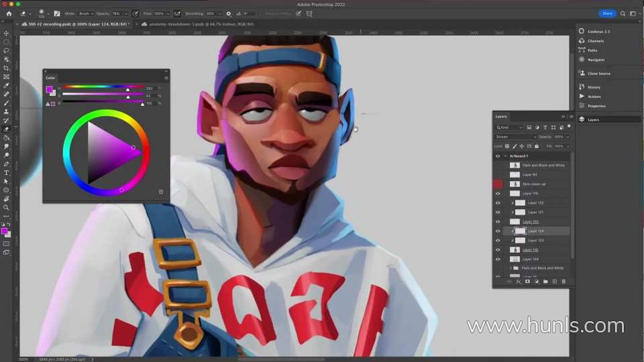Open the Layers panel tab
Screen dimensions: 644x362
(x=501, y=117)
